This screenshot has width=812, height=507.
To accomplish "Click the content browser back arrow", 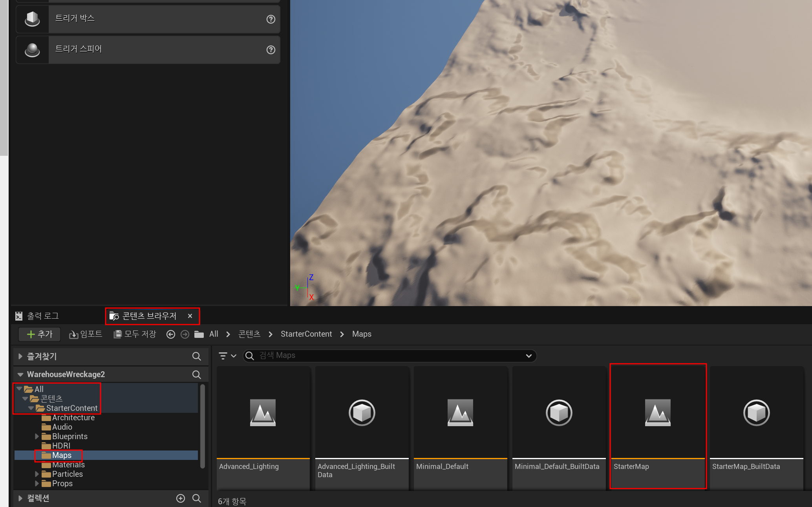I will [x=170, y=334].
